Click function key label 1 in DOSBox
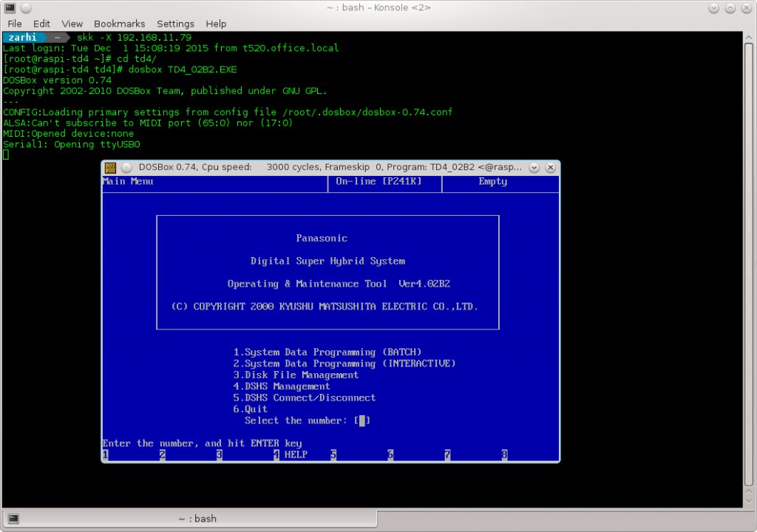This screenshot has width=757, height=532. click(x=105, y=454)
